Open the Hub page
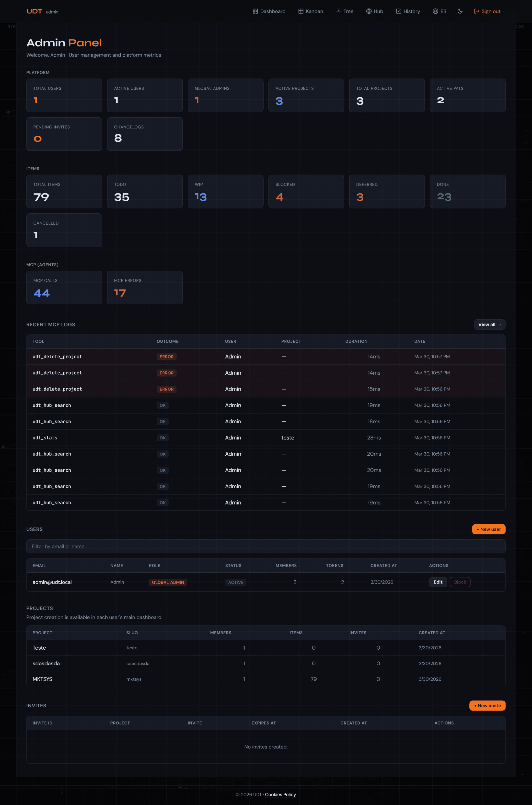This screenshot has height=805, width=532. click(375, 11)
